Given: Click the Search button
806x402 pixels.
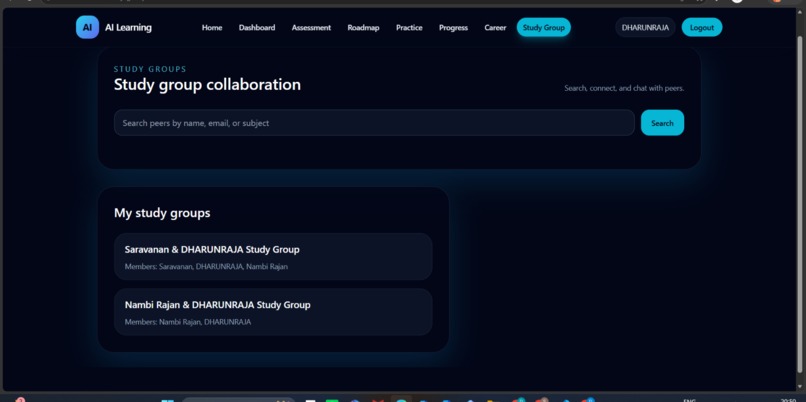Looking at the screenshot, I should [662, 123].
